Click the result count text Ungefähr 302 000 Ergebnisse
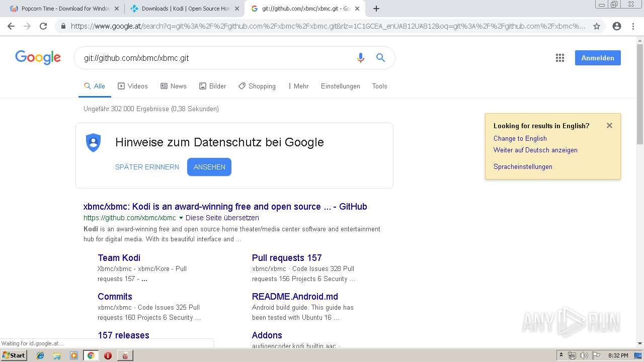 coord(151,109)
